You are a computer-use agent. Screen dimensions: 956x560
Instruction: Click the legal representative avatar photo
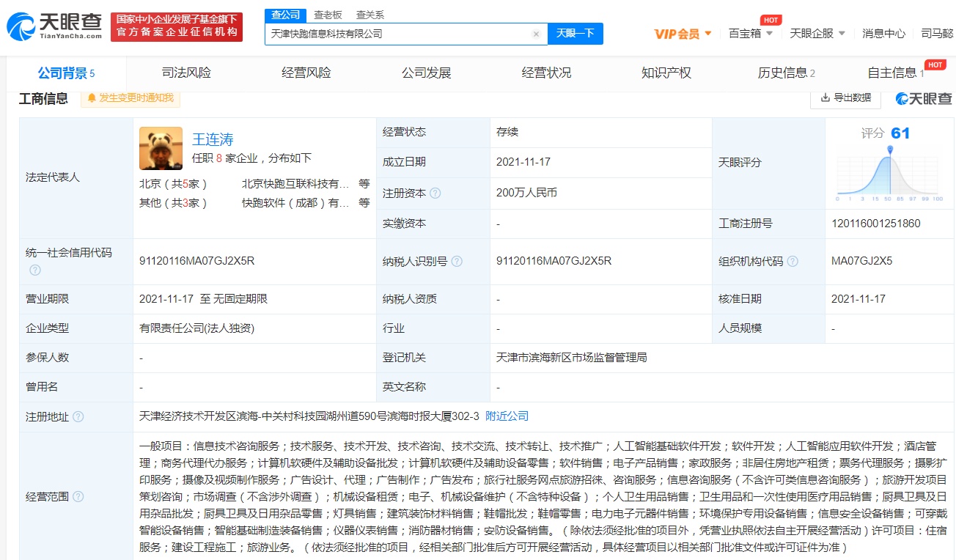click(x=161, y=149)
